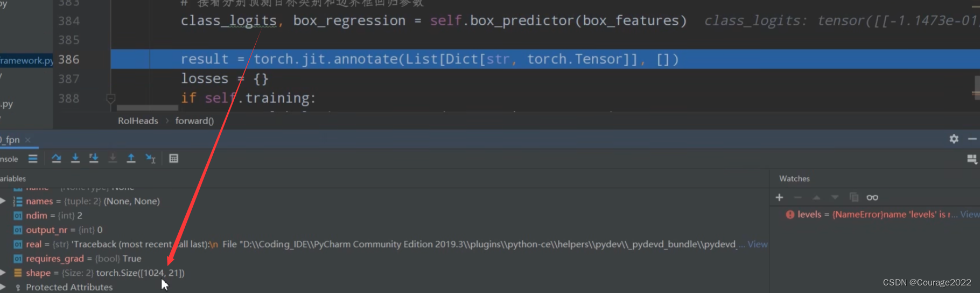This screenshot has width=980, height=293.
Task: Click View link for levels watch
Action: 969,215
